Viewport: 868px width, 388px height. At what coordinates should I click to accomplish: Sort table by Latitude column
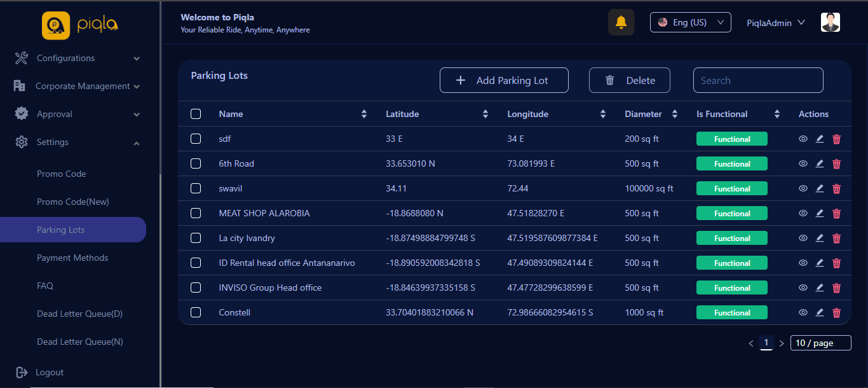[485, 114]
